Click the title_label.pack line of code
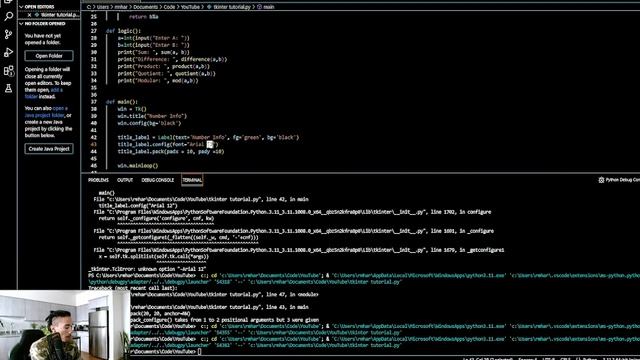 point(171,151)
